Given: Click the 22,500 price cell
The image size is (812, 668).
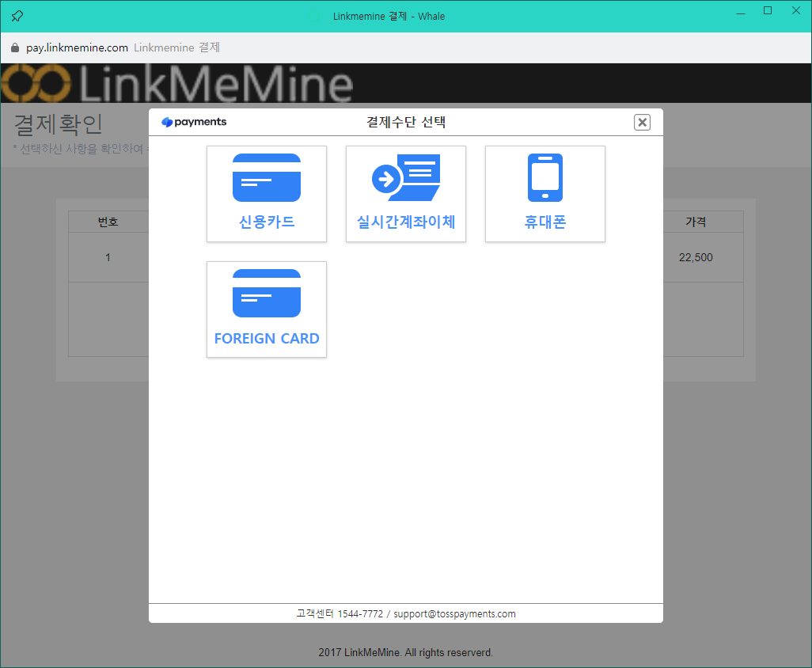Looking at the screenshot, I should tap(696, 257).
